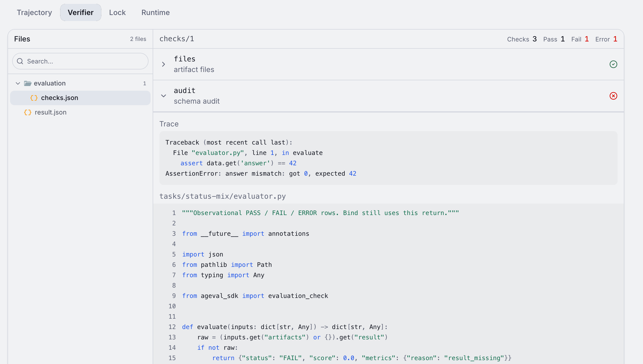Collapse the audit check row chevron
The image size is (643, 364).
coord(164,96)
